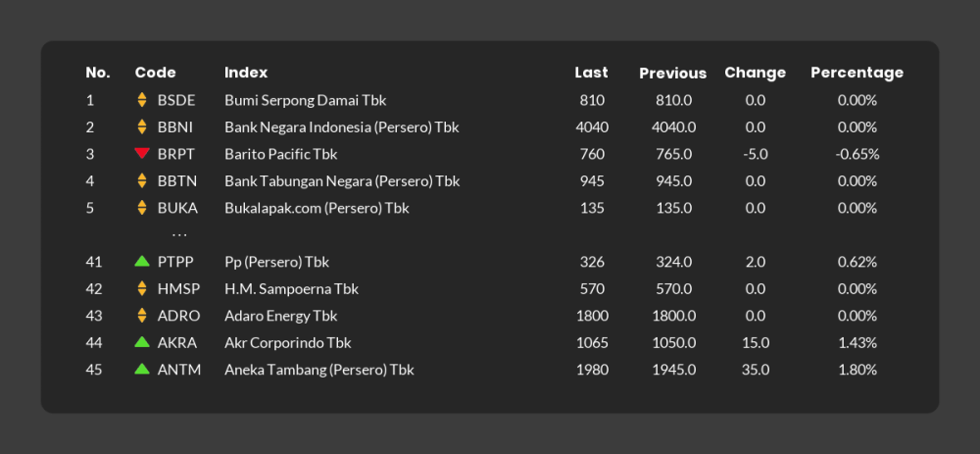Click the green up arrow beside ANTM
This screenshot has height=454, width=980.
142,369
